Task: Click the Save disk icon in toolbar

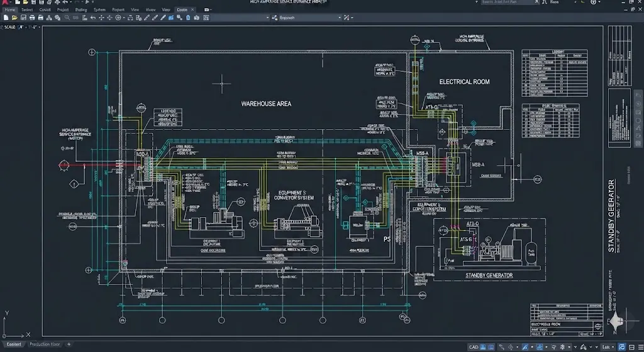Action: pyautogui.click(x=23, y=18)
